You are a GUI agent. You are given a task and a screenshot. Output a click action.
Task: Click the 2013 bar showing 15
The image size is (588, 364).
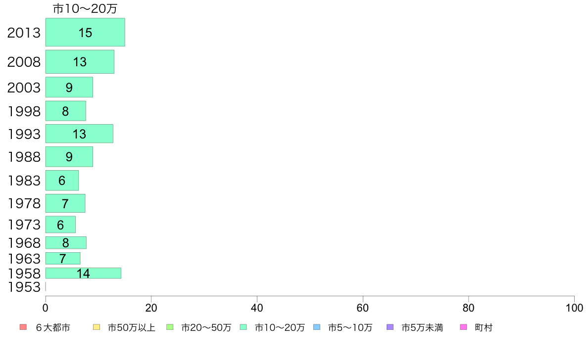[x=85, y=32]
